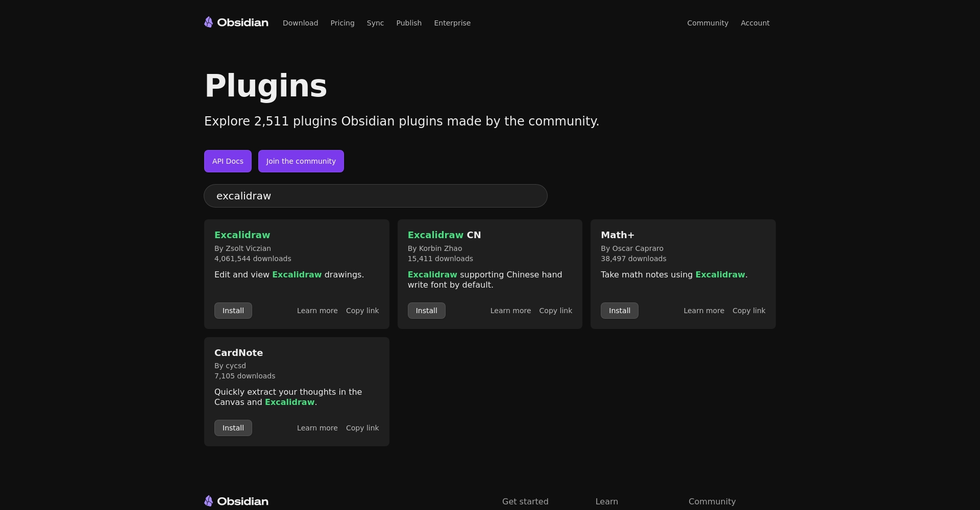Click the Obsidian logo in the footer
Viewport: 980px width, 510px height.
(236, 501)
